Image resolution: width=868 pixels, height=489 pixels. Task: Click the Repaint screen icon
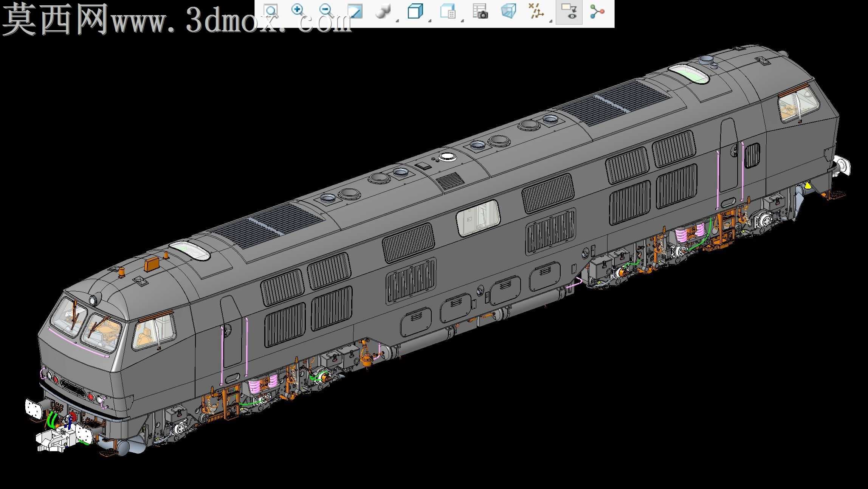[x=355, y=11]
